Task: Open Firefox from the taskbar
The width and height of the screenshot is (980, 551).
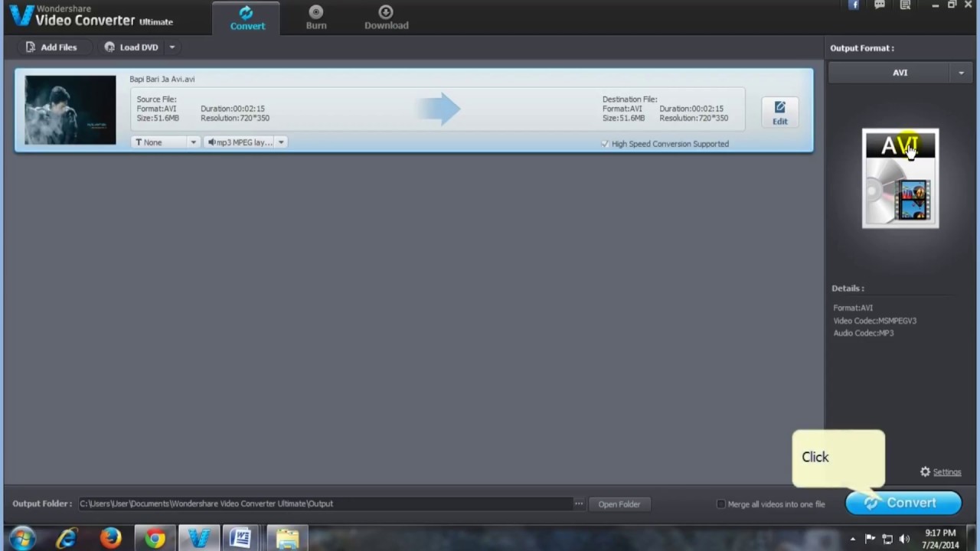Action: pyautogui.click(x=110, y=539)
